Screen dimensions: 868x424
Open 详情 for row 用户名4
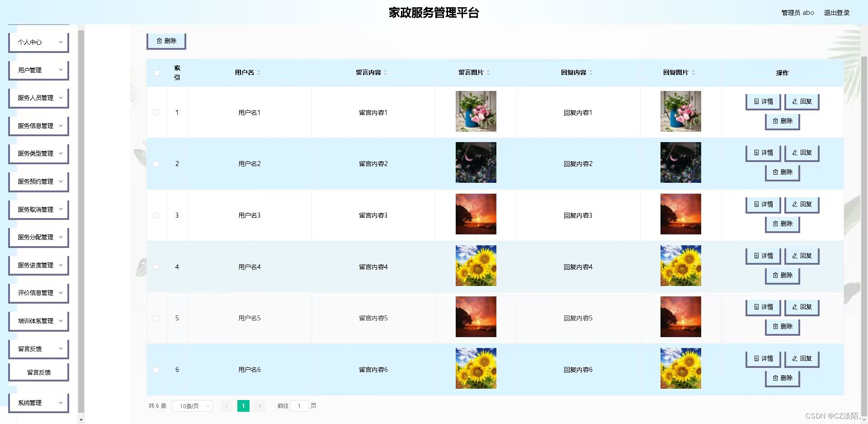tap(763, 256)
